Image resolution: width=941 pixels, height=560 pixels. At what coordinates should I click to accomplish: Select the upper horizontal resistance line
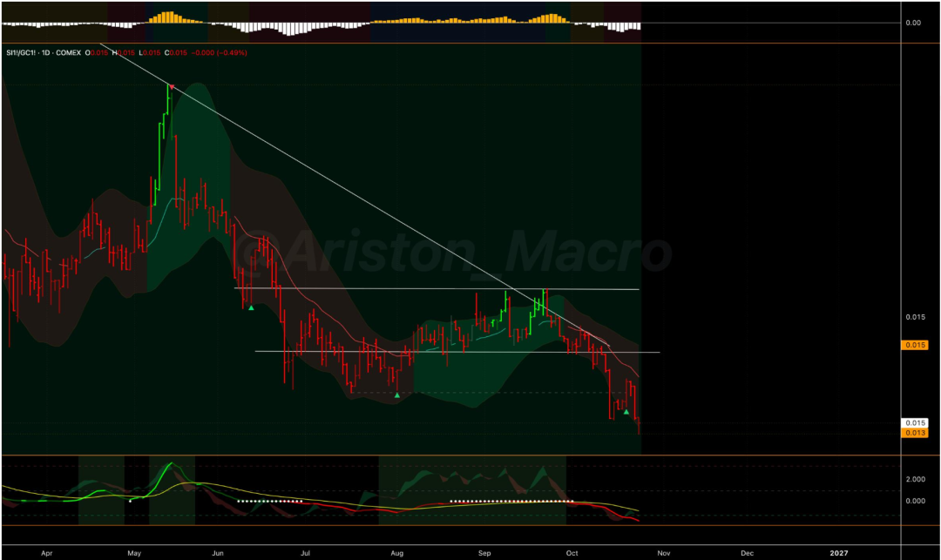pyautogui.click(x=437, y=289)
